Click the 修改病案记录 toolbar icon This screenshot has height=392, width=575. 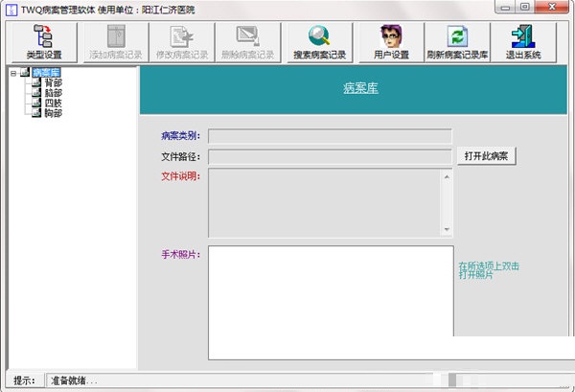click(x=182, y=42)
